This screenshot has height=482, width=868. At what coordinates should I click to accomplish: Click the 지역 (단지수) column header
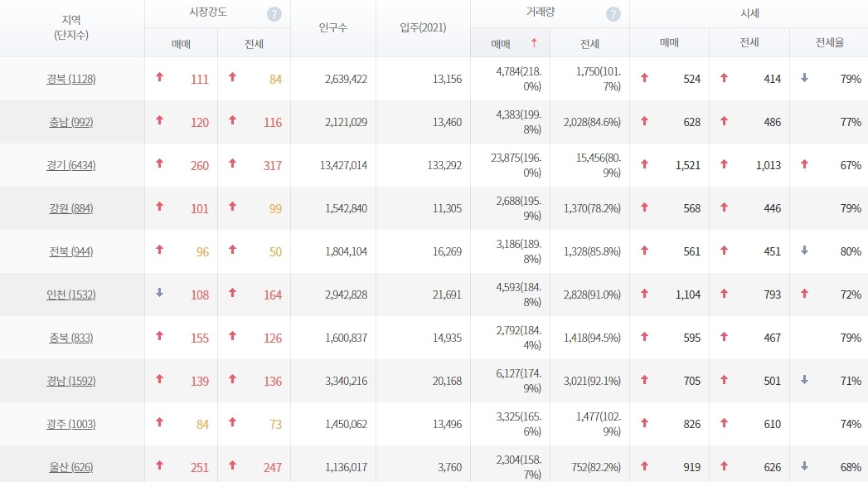(71, 27)
